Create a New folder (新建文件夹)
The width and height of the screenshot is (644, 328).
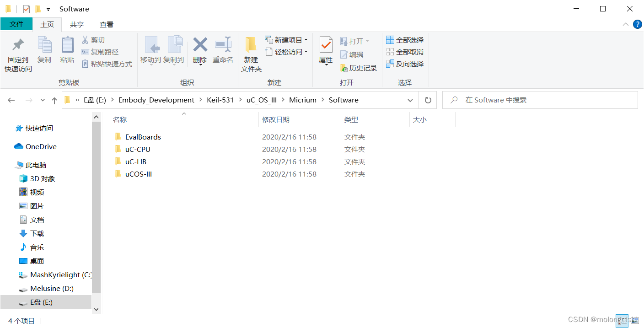point(251,55)
